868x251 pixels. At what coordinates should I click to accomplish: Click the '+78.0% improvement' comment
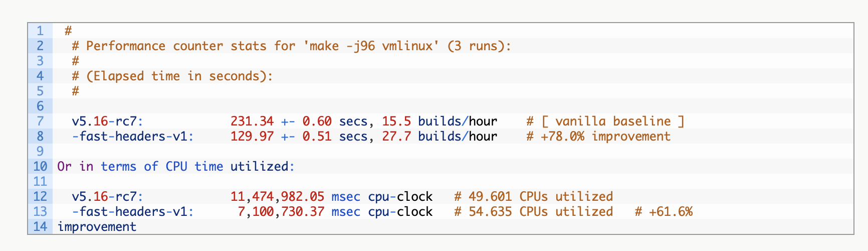[605, 136]
